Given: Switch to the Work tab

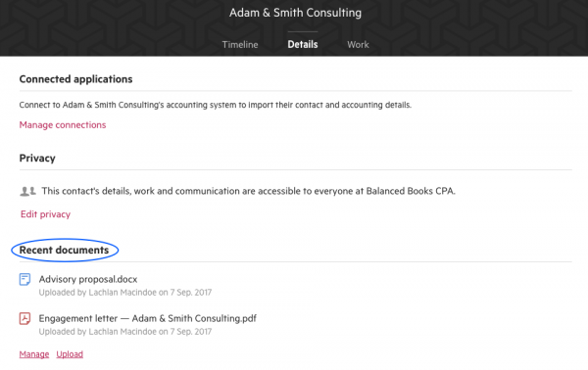Looking at the screenshot, I should [x=358, y=45].
